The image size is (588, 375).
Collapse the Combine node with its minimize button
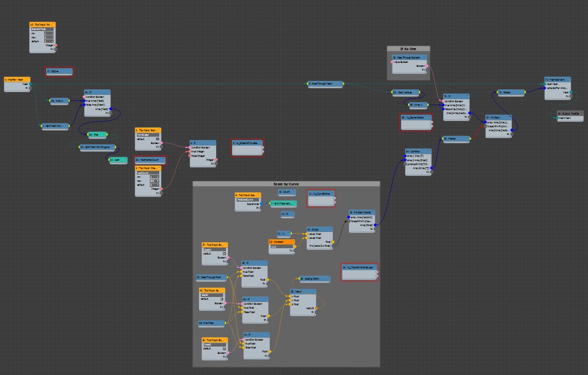[430, 151]
